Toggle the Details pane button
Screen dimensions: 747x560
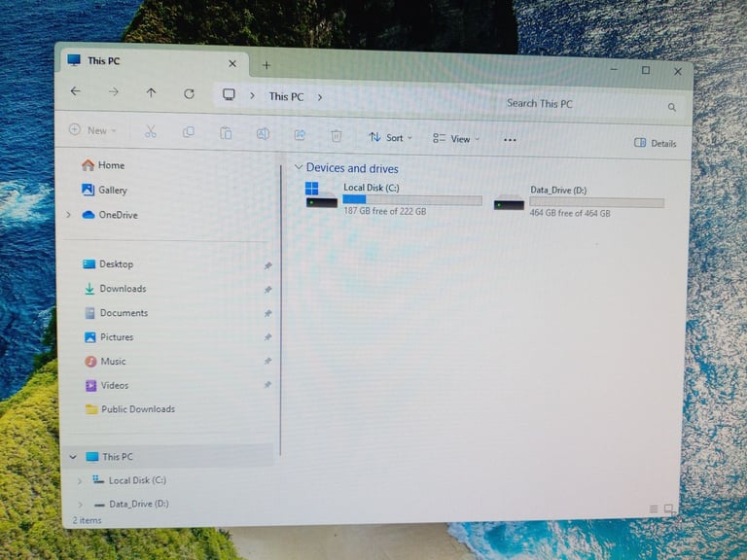click(655, 143)
